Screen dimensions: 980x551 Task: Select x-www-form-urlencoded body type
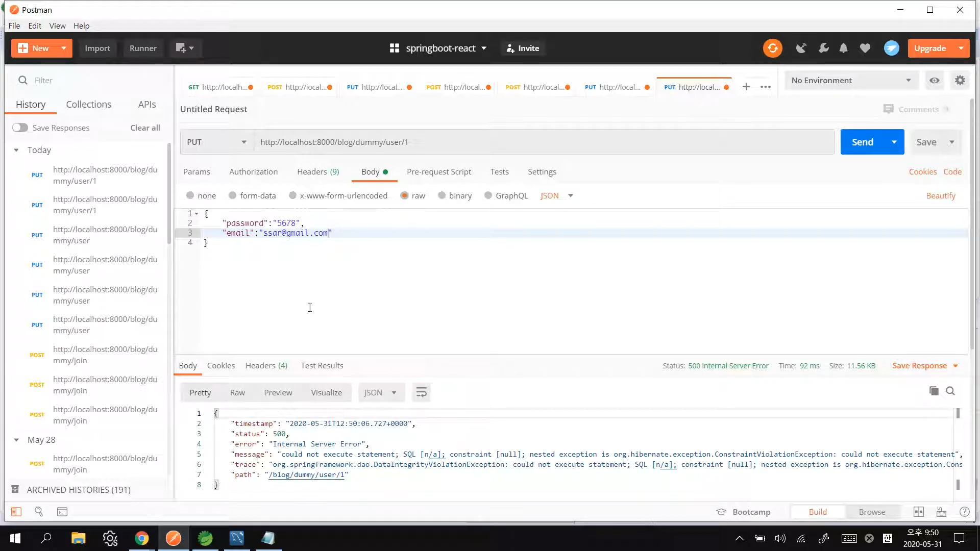292,195
